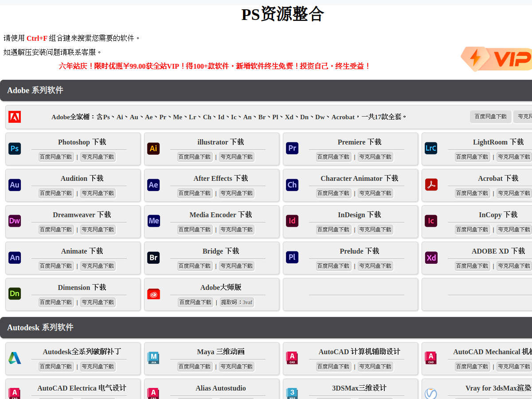Open 夸克网盘下载 under After Effects
The image size is (532, 399).
click(236, 193)
